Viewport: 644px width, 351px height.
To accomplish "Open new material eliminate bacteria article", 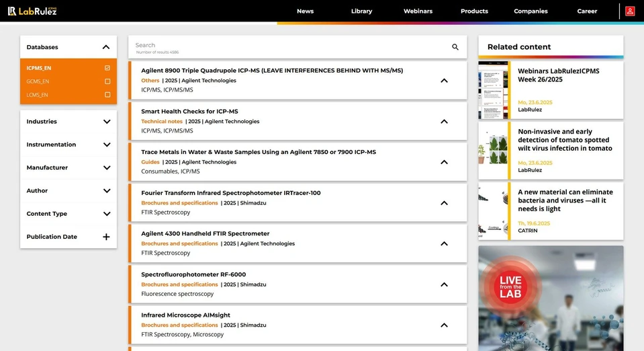I will click(x=565, y=200).
